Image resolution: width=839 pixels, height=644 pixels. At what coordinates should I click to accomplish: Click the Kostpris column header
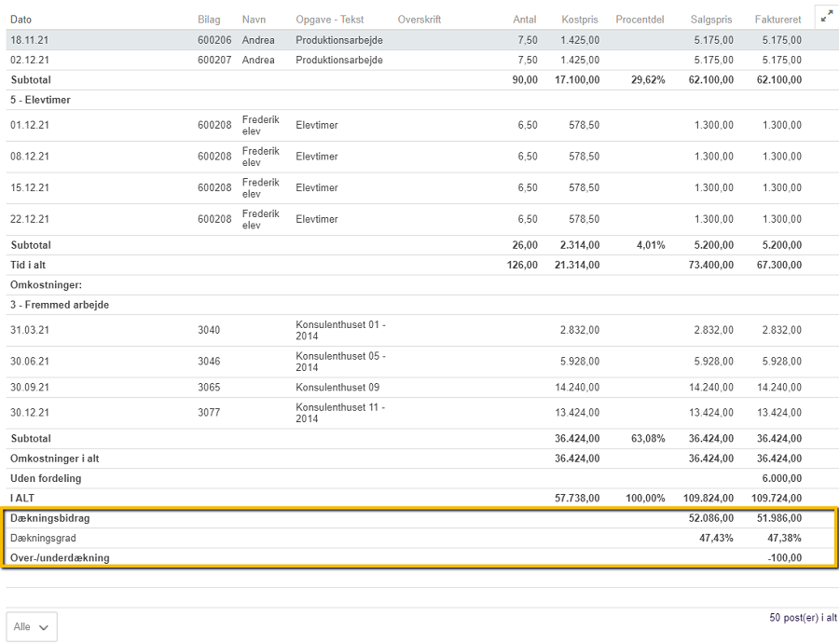pyautogui.click(x=580, y=20)
